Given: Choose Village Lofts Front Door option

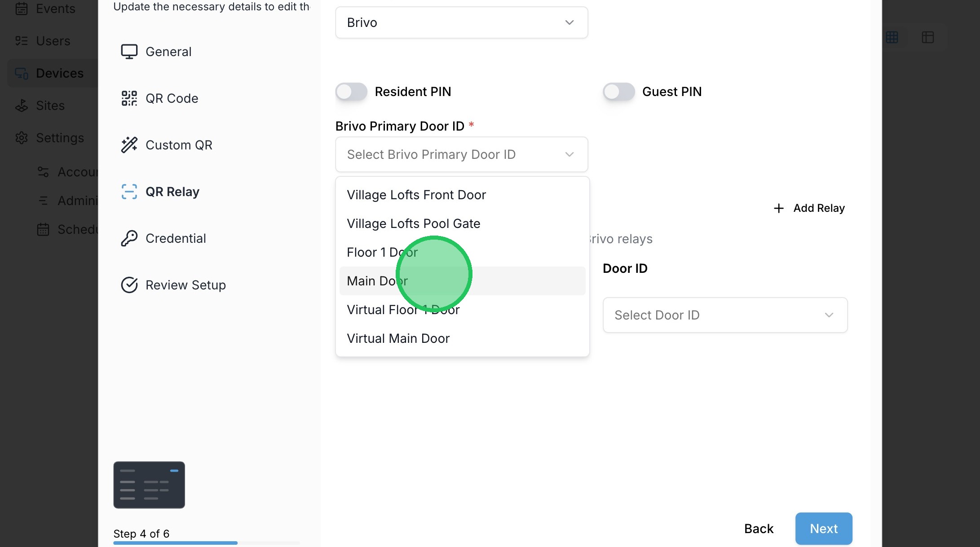Looking at the screenshot, I should click(x=416, y=195).
